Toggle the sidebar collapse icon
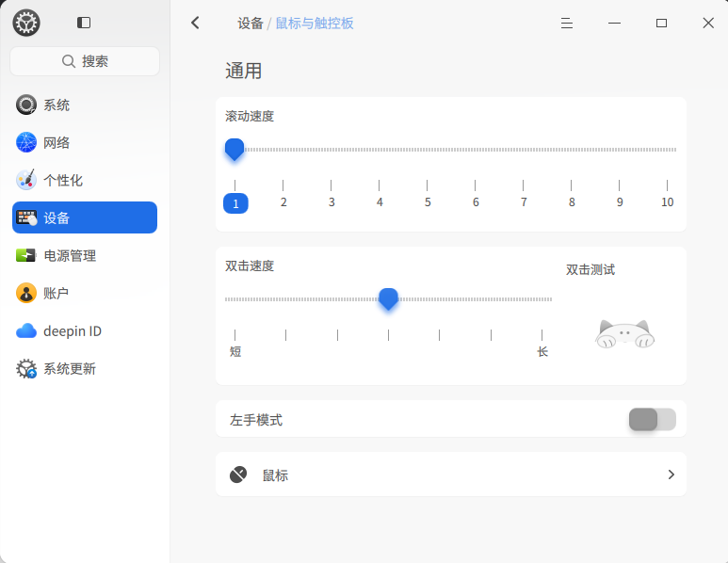728x563 pixels. [84, 23]
